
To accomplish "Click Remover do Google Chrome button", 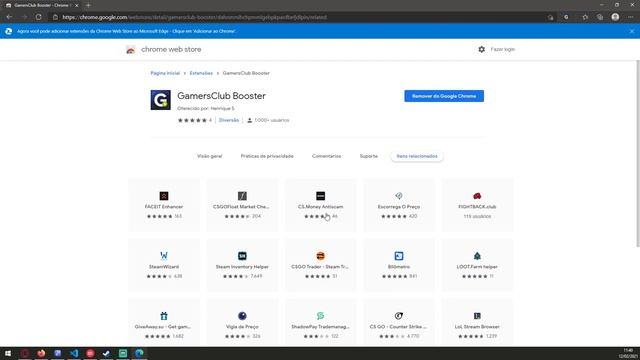I will 444,96.
